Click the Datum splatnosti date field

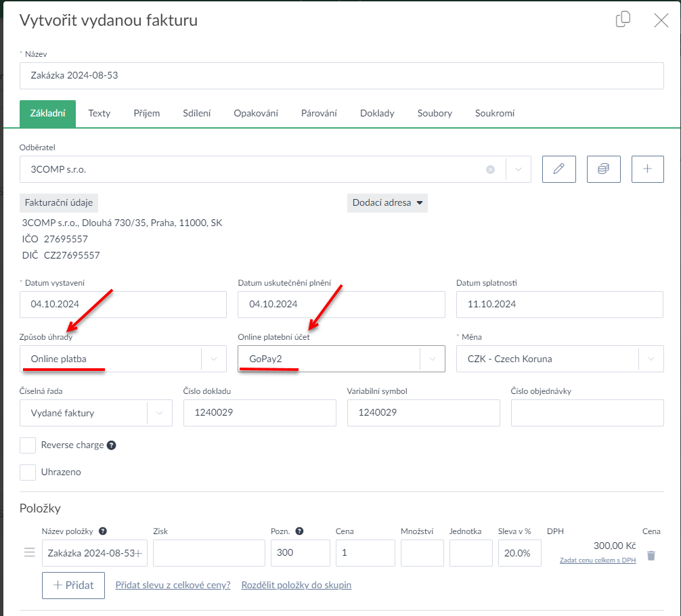559,304
